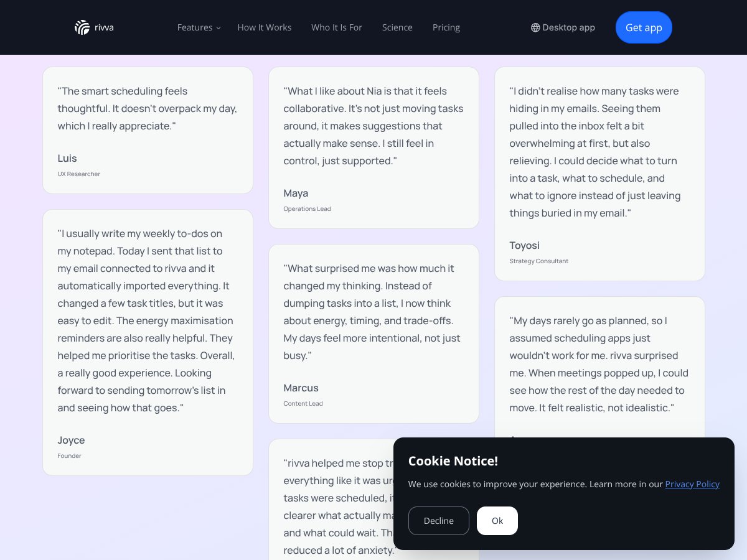Accept cookies with the Ok button
The height and width of the screenshot is (560, 747).
click(497, 521)
